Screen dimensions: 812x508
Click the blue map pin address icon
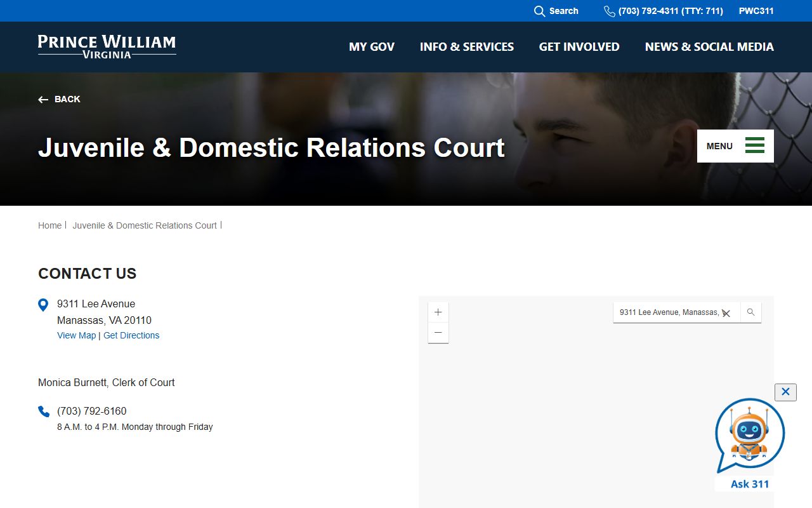[x=43, y=305]
